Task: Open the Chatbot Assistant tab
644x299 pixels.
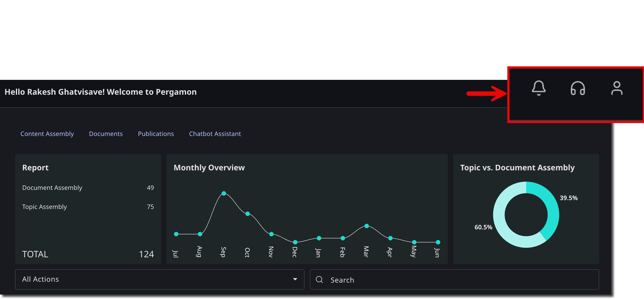Action: pyautogui.click(x=215, y=134)
